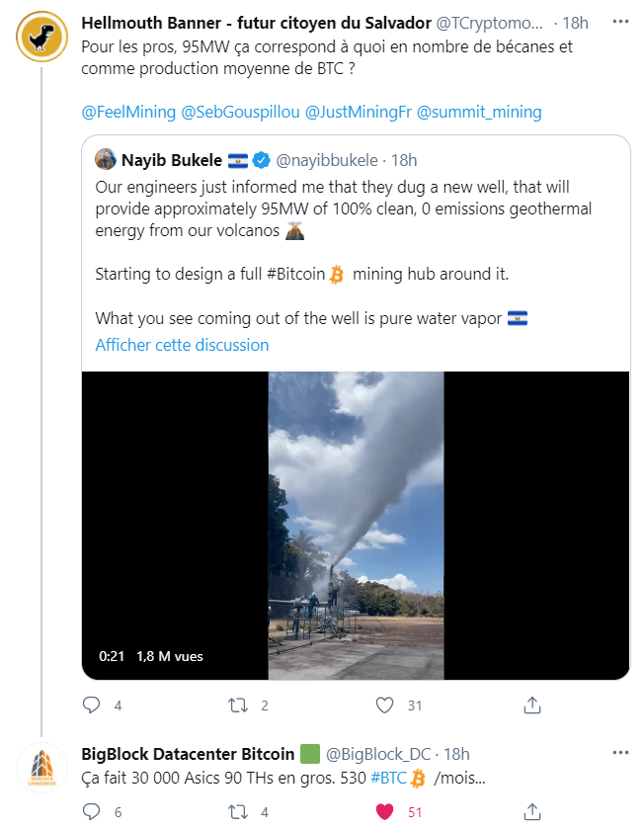
Task: Reply to BigBlock Datacenter's tweet
Action: 92,811
